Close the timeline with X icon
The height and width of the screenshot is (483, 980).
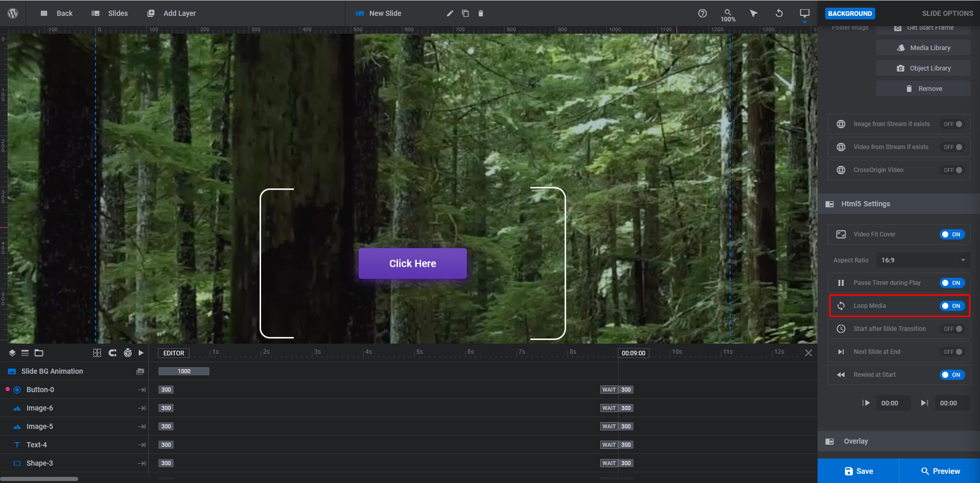tap(808, 353)
